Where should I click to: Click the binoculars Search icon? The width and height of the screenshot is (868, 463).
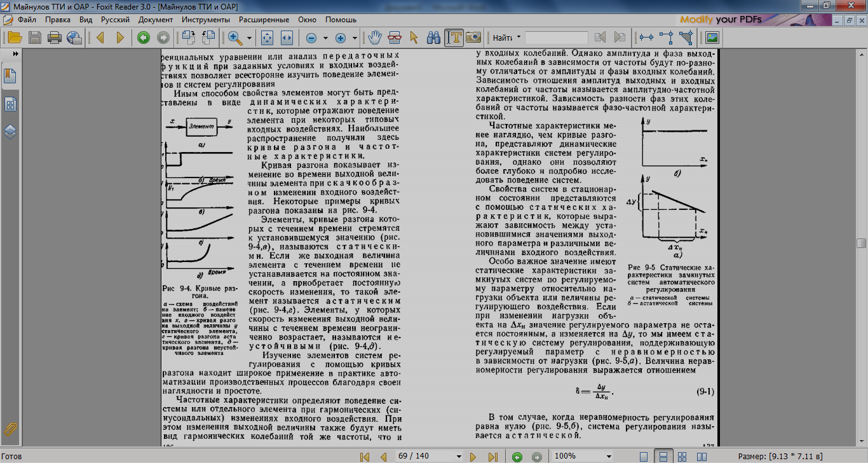[x=434, y=38]
